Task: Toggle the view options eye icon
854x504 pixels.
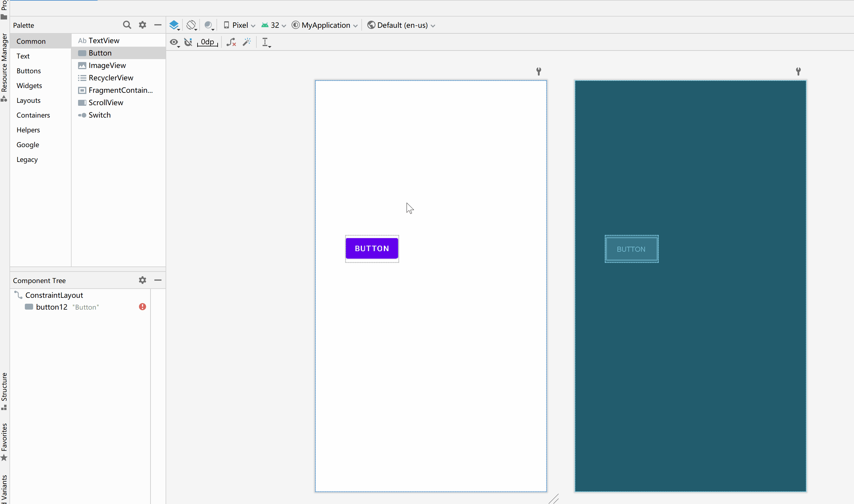Action: coord(174,42)
